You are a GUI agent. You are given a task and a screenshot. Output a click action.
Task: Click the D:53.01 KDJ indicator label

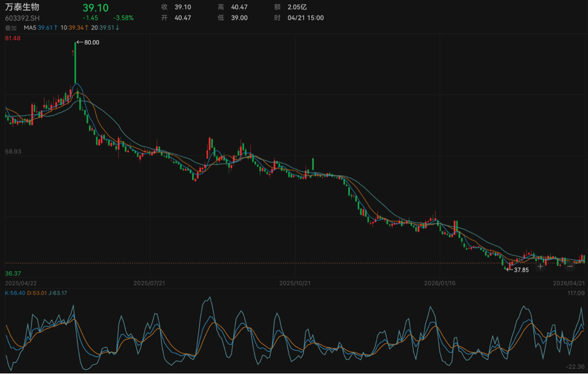[x=38, y=293]
